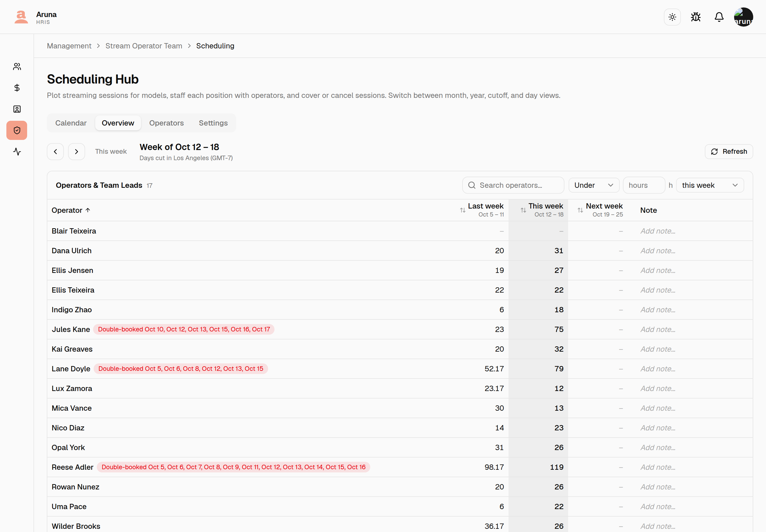Select the Overview tab
The image size is (766, 532).
click(x=118, y=123)
